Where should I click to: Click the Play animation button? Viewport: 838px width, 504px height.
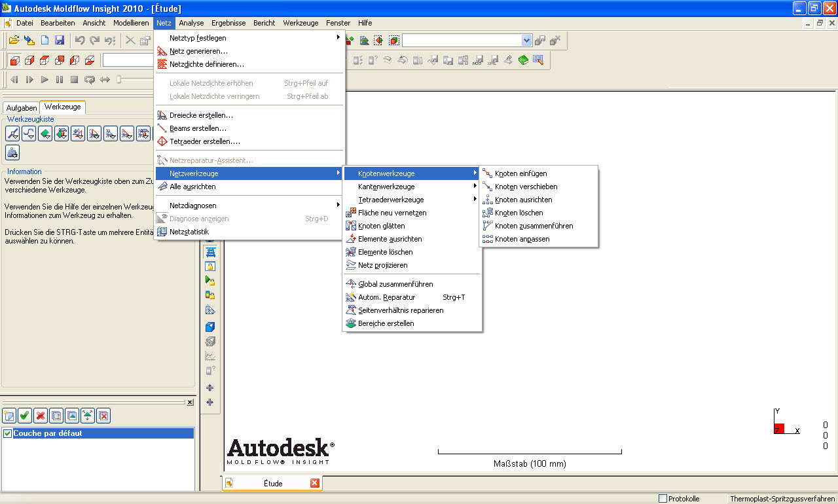[x=45, y=80]
